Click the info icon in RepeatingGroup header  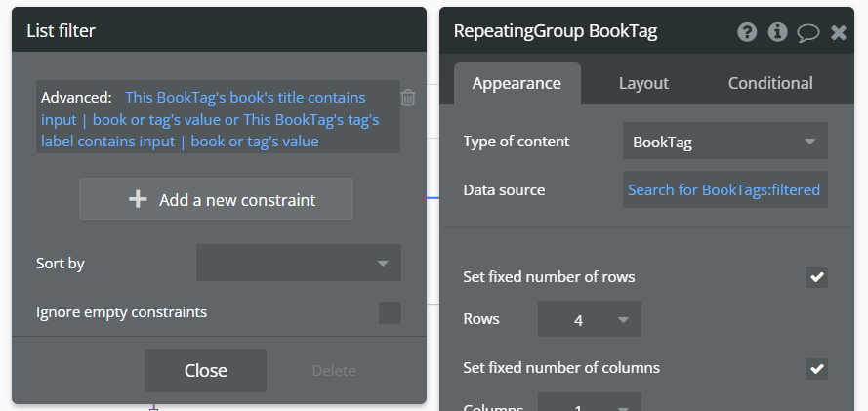coord(777,32)
